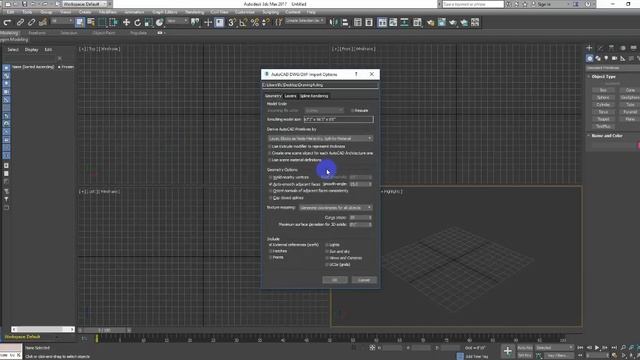Go to the start frame
The width and height of the screenshot is (640, 360).
coord(580,347)
